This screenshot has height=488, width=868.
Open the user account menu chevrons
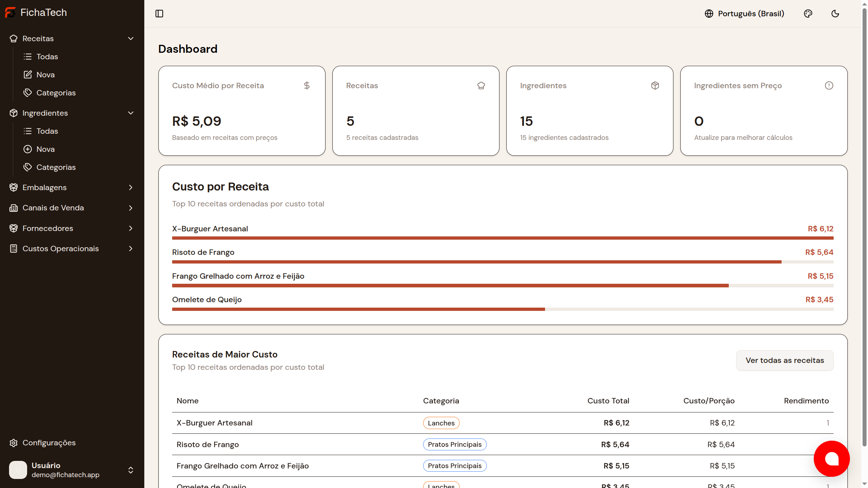(x=131, y=470)
